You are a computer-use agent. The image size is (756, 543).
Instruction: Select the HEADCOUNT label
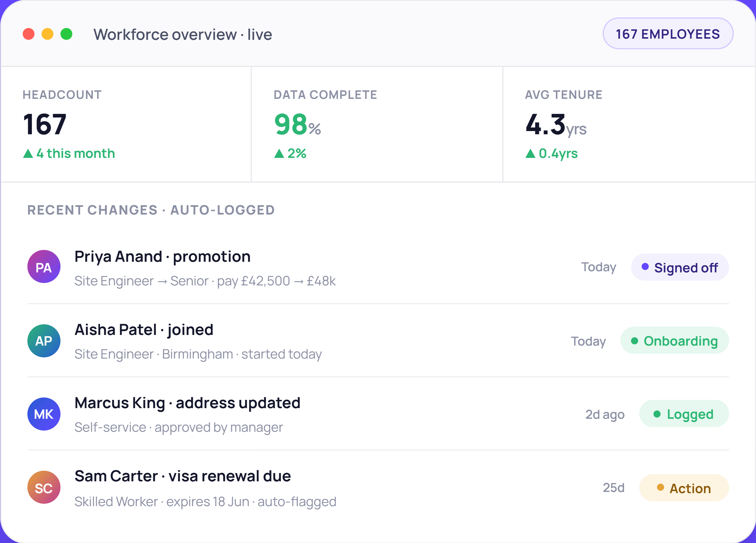click(62, 95)
